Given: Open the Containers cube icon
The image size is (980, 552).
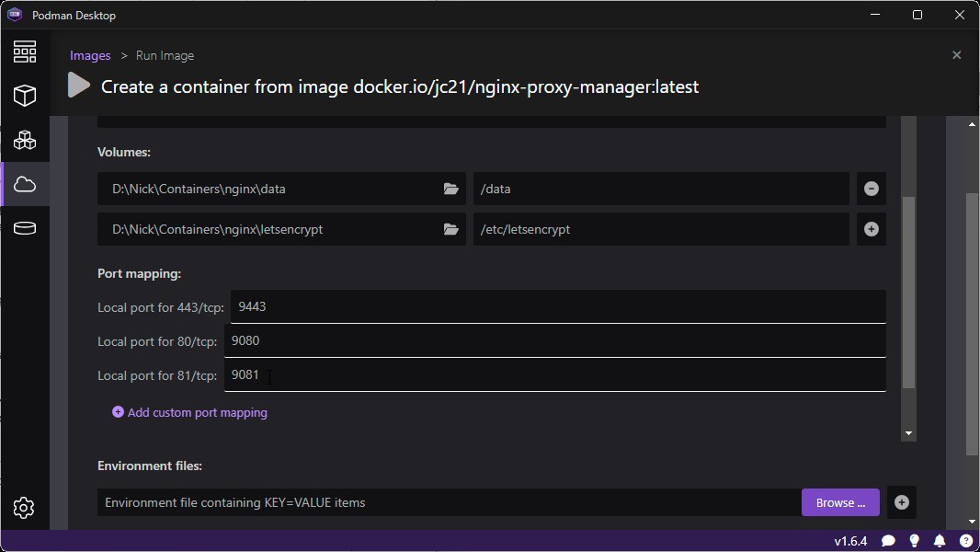Looking at the screenshot, I should 25,96.
